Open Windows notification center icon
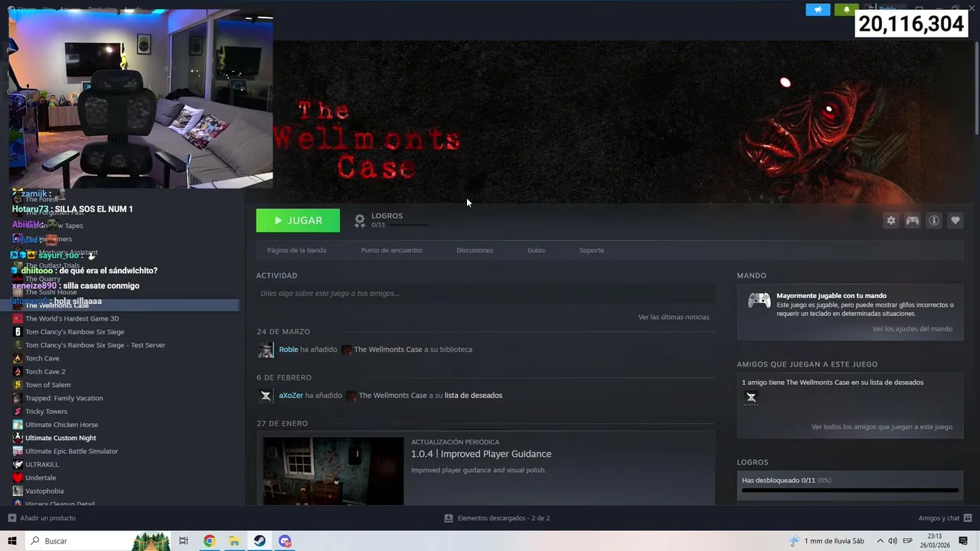Screen dimensions: 980x551 963,541
